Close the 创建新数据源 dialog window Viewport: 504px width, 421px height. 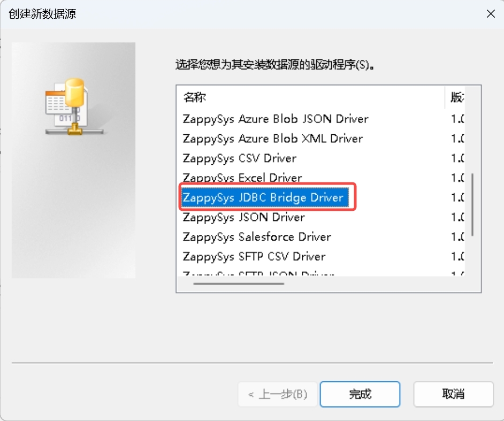coord(490,14)
